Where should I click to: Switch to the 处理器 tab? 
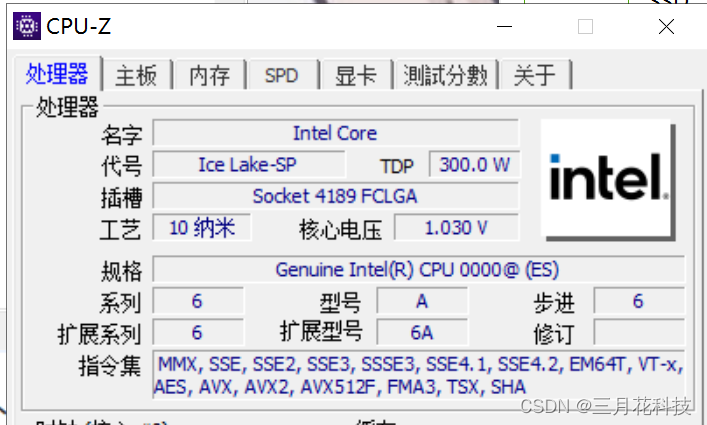click(57, 74)
